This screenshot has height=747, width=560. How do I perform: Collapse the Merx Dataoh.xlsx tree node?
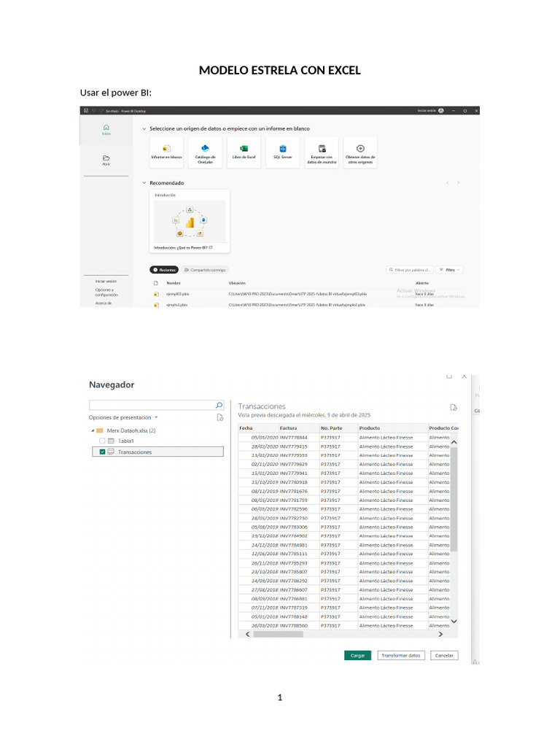point(93,430)
